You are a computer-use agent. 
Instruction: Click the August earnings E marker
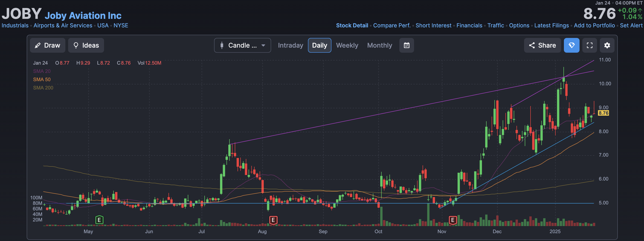pyautogui.click(x=273, y=220)
